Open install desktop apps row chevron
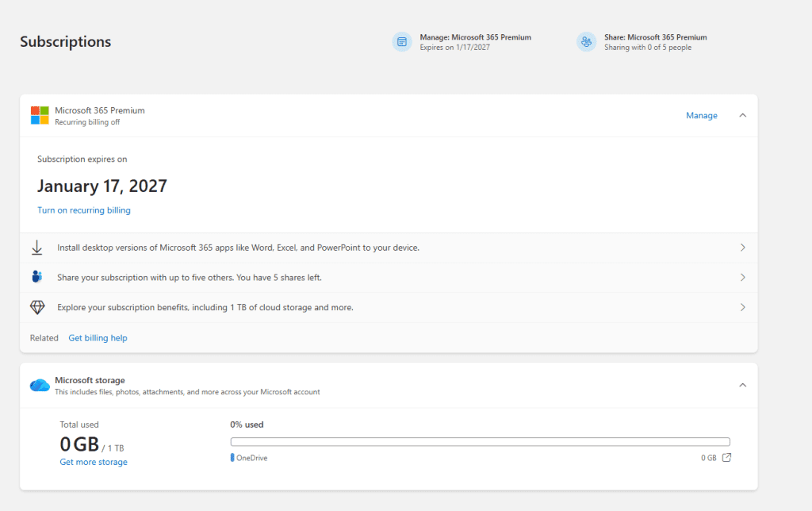 pos(742,248)
